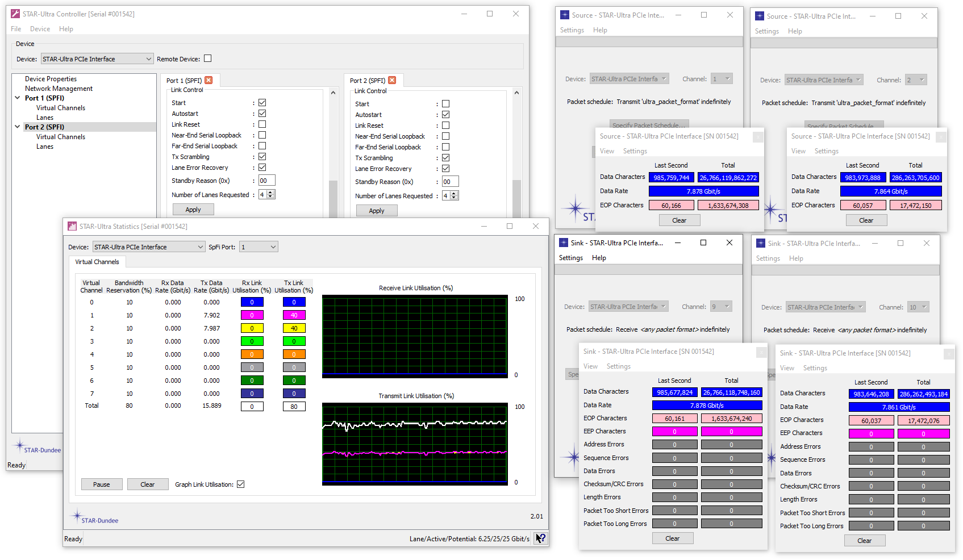Open Controller Device combo box

[97, 59]
